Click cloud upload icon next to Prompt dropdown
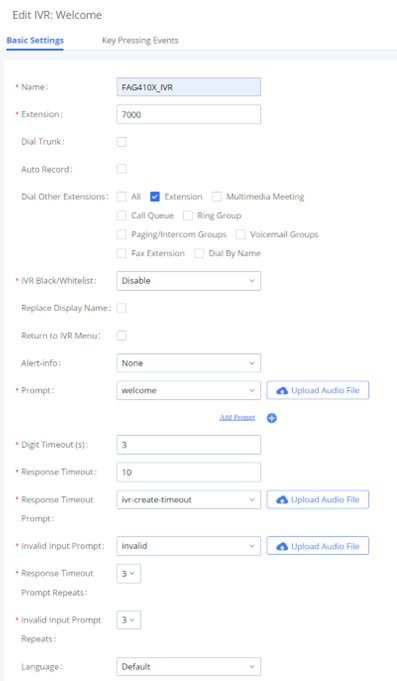This screenshot has width=397, height=681. [x=282, y=390]
